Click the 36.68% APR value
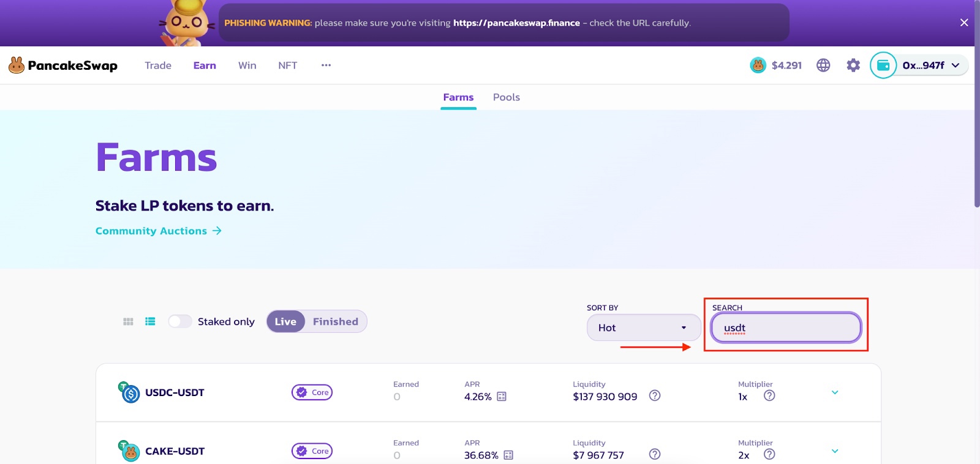Screen dimensions: 980x464 click(481, 455)
